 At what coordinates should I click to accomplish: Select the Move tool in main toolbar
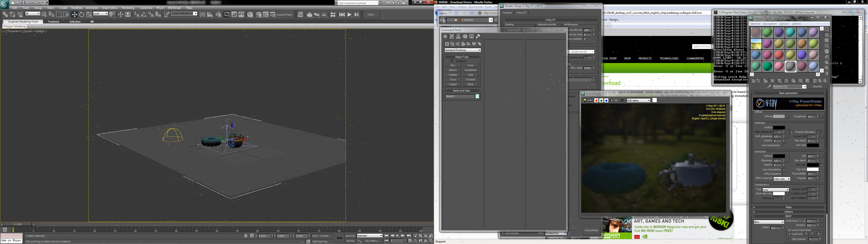tap(75, 14)
